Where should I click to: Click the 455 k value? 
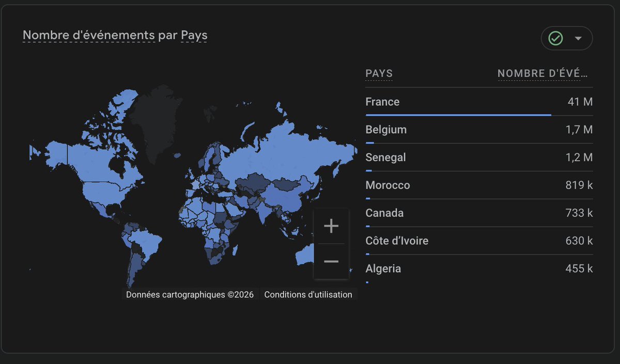pos(579,269)
